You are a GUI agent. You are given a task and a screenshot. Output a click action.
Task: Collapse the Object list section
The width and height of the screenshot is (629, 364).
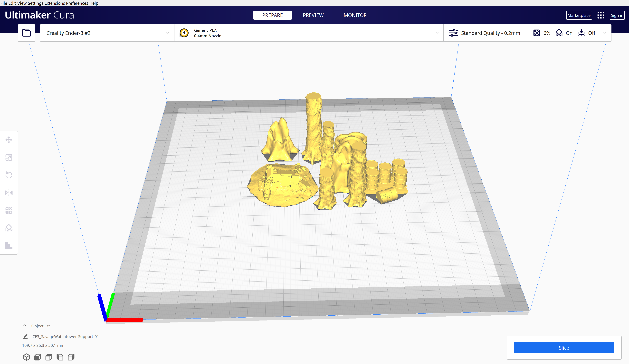coord(25,326)
